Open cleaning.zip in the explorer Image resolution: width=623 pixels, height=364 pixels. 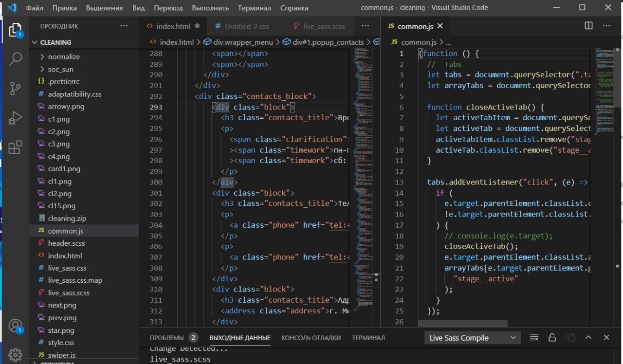tap(84, 218)
